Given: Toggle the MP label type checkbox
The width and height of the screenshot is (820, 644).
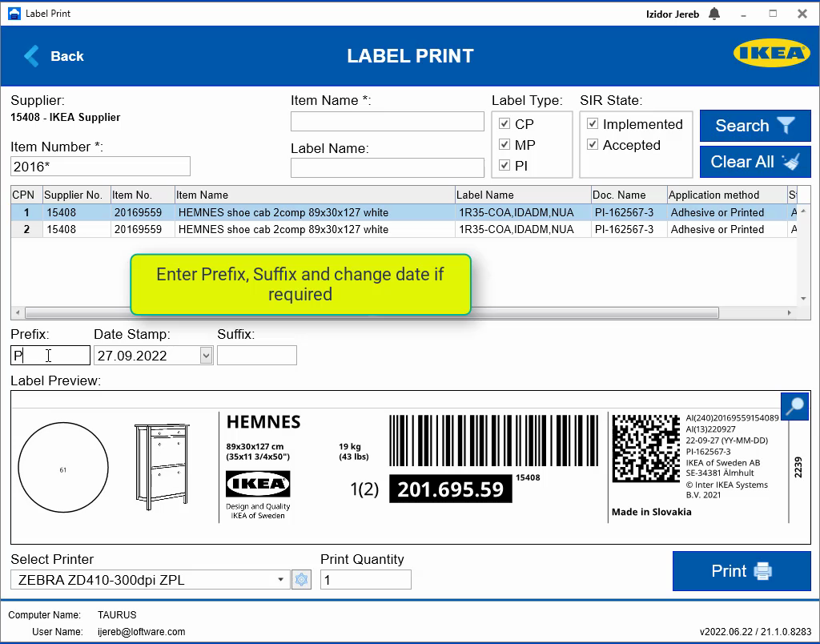Looking at the screenshot, I should tap(504, 144).
